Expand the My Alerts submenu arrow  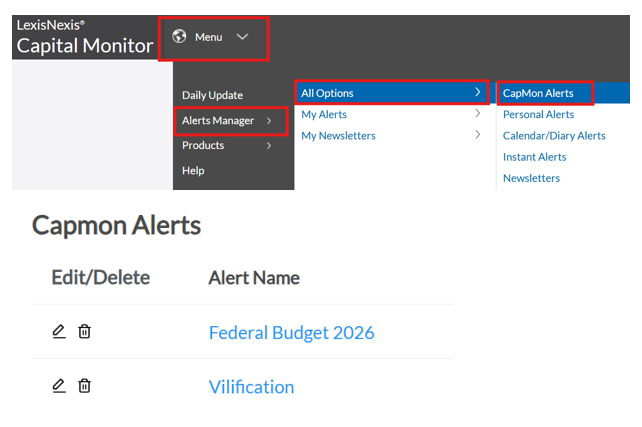(x=477, y=115)
